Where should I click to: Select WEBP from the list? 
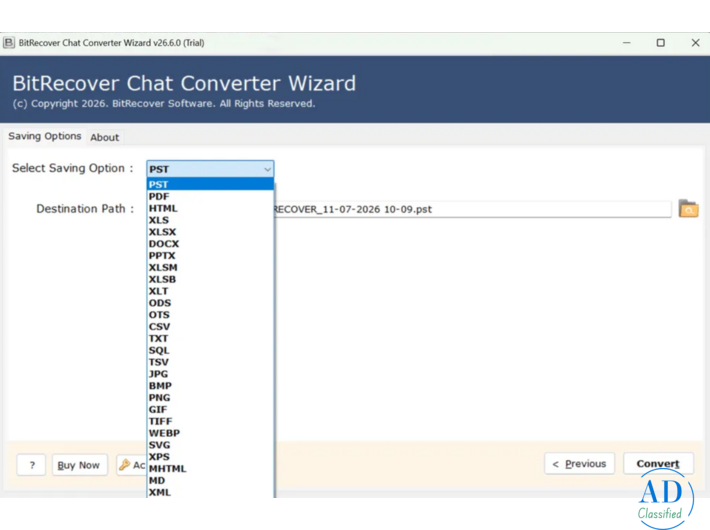click(x=210, y=433)
